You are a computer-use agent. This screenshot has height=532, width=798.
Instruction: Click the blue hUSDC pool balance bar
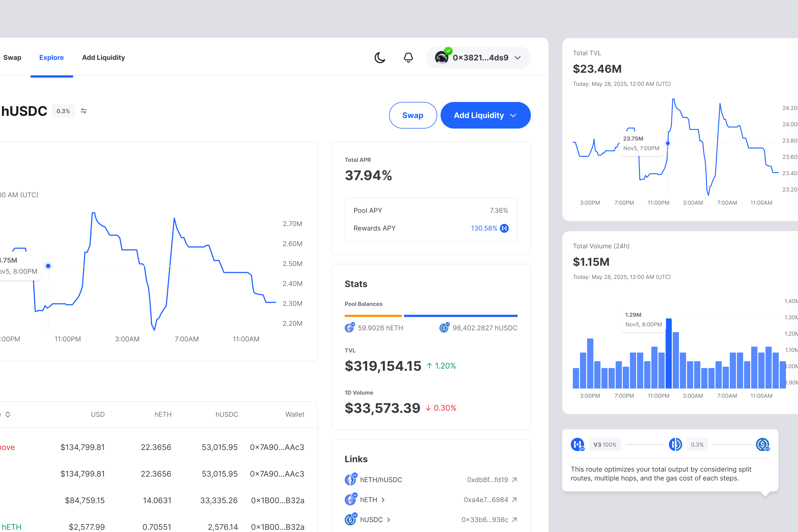point(461,316)
